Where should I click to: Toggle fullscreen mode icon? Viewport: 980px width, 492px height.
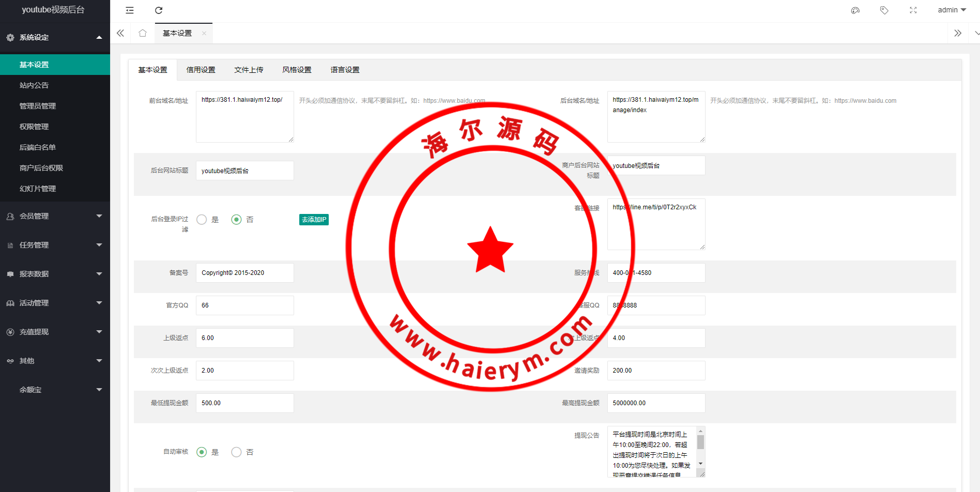(913, 10)
